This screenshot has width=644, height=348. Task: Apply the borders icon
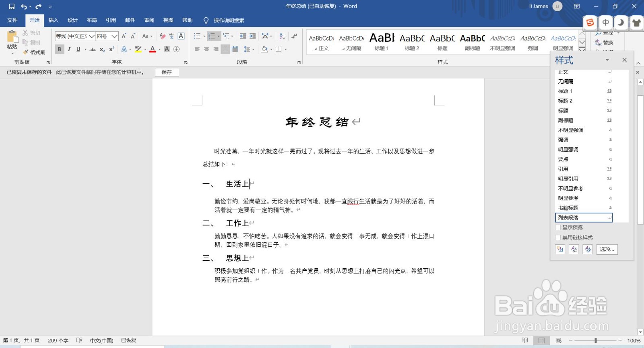[x=279, y=49]
